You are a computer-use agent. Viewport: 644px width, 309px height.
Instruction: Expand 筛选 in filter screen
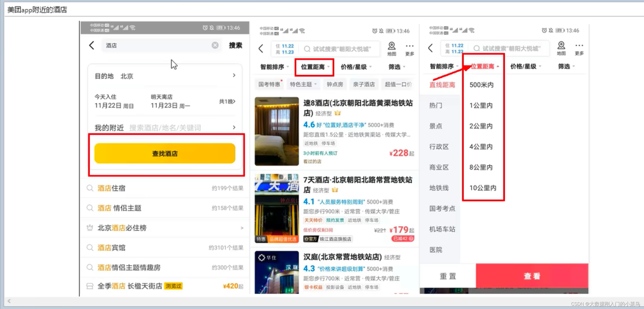pos(567,66)
